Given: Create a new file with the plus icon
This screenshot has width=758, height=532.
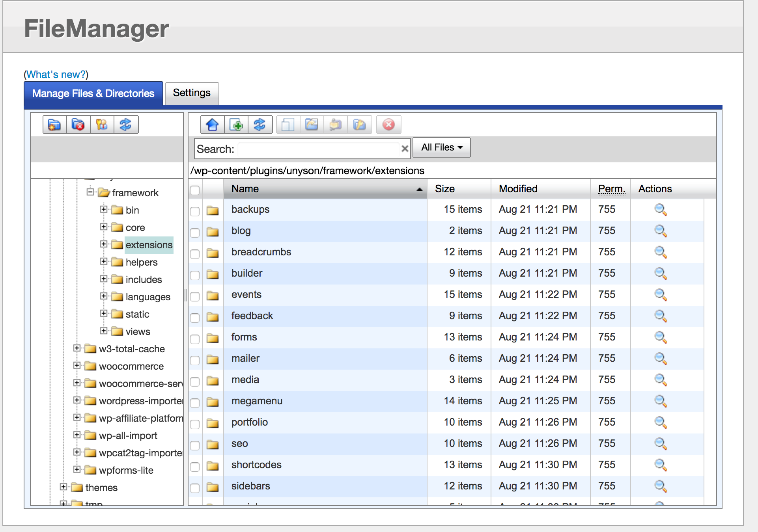Looking at the screenshot, I should (236, 125).
